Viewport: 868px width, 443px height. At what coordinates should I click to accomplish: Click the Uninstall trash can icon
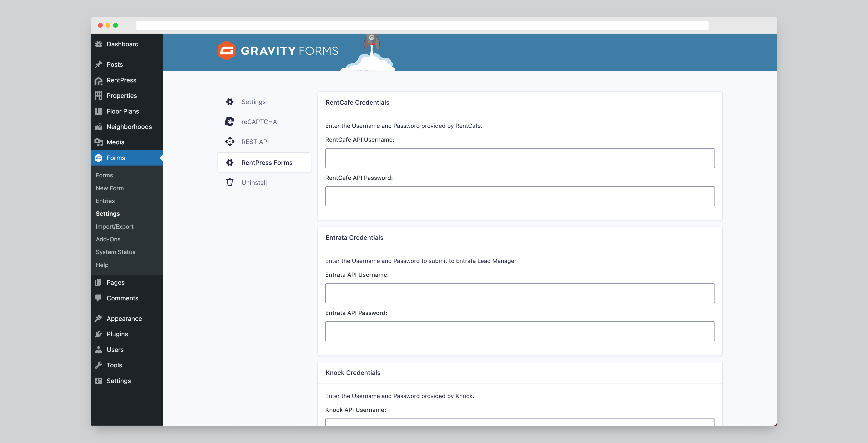(230, 182)
